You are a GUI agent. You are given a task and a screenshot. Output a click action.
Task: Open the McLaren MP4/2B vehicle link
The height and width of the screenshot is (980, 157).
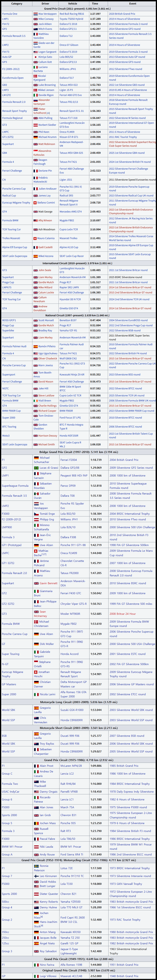[71, 766]
